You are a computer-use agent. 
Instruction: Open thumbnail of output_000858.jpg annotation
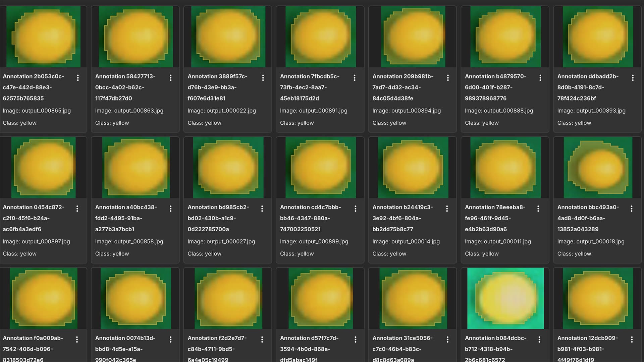click(x=136, y=167)
